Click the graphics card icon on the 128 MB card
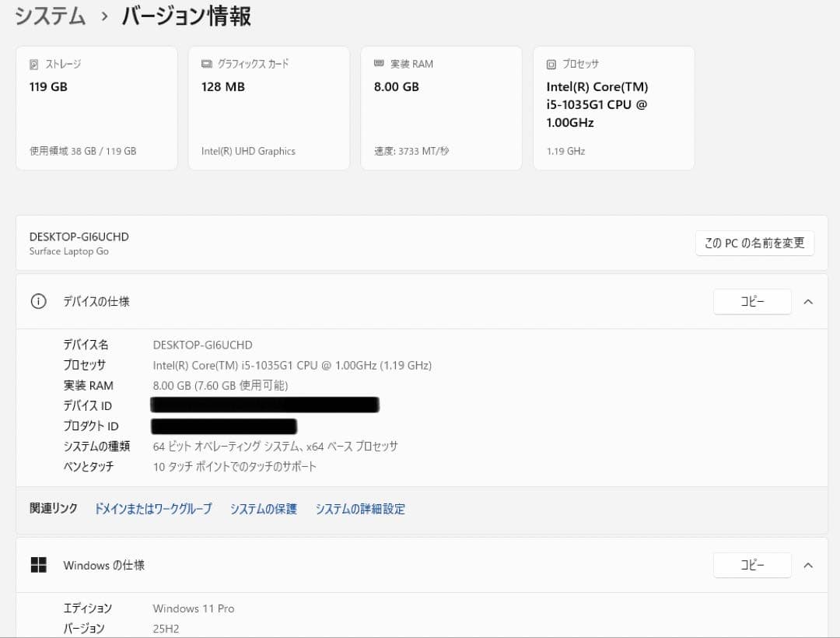The width and height of the screenshot is (840, 638). point(205,64)
